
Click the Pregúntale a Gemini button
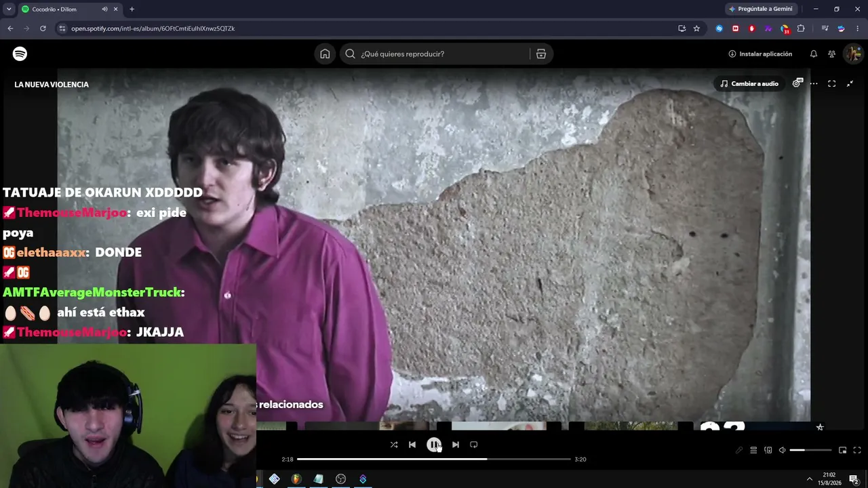[x=760, y=9]
